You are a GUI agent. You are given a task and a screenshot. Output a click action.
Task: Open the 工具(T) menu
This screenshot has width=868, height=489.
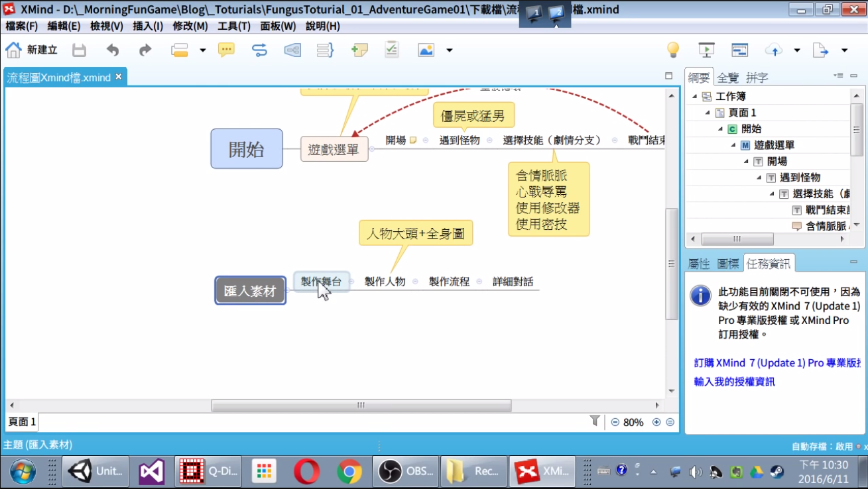click(x=234, y=26)
